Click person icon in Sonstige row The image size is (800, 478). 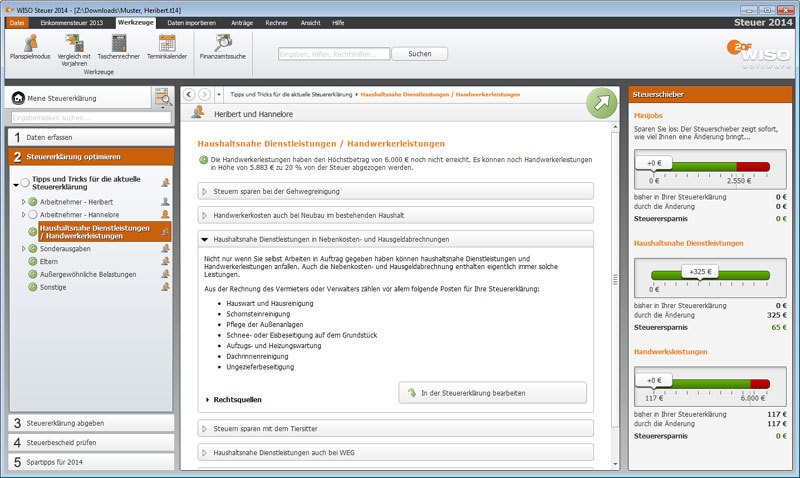165,287
